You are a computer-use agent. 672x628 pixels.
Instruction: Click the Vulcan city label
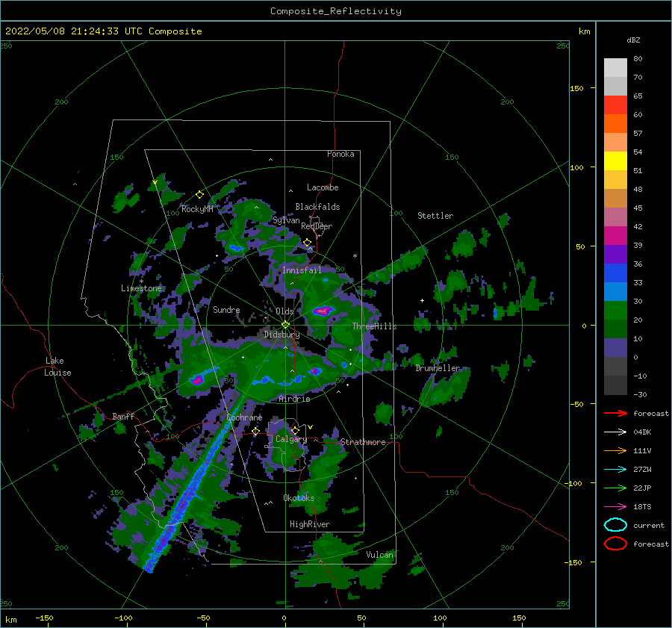click(x=379, y=555)
